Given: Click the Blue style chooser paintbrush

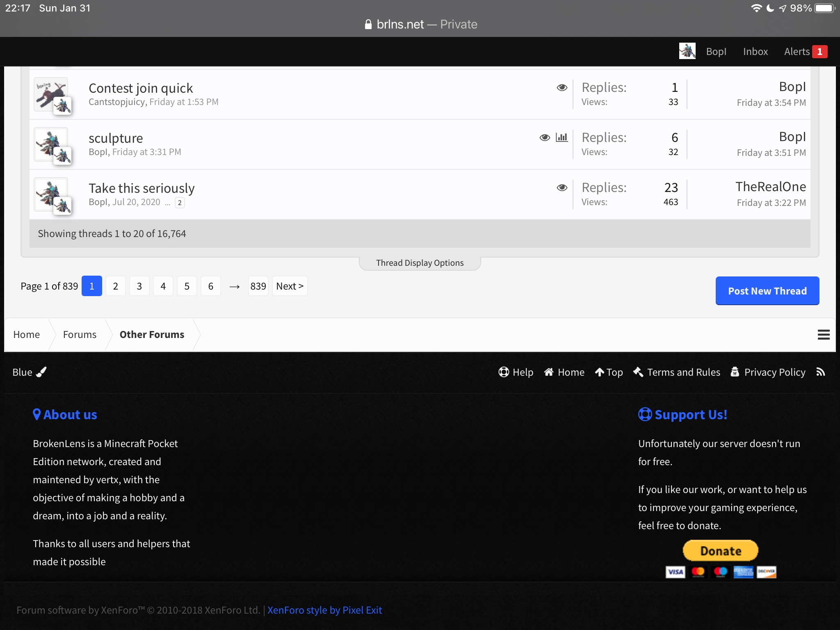Looking at the screenshot, I should click(30, 372).
